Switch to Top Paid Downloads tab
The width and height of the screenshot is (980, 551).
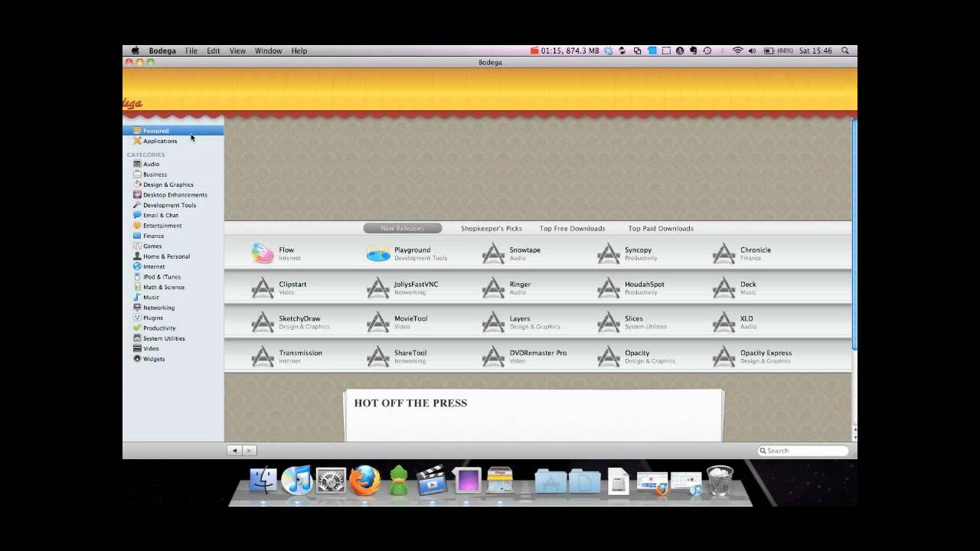[x=661, y=228]
